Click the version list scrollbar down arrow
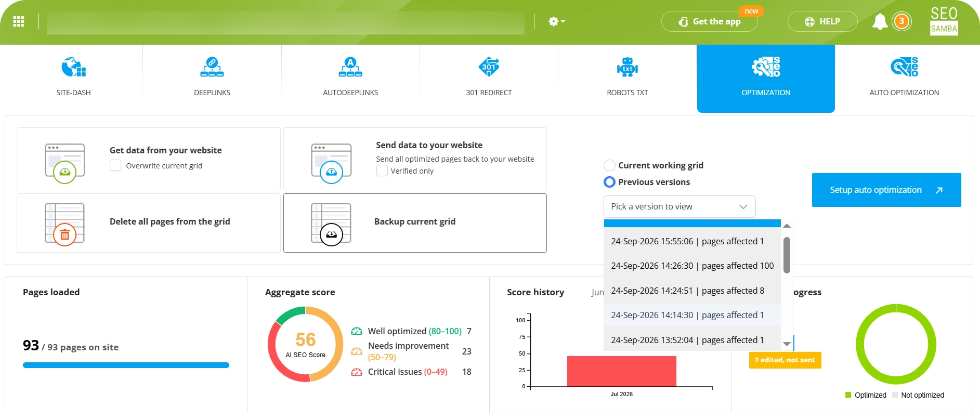 (x=787, y=344)
